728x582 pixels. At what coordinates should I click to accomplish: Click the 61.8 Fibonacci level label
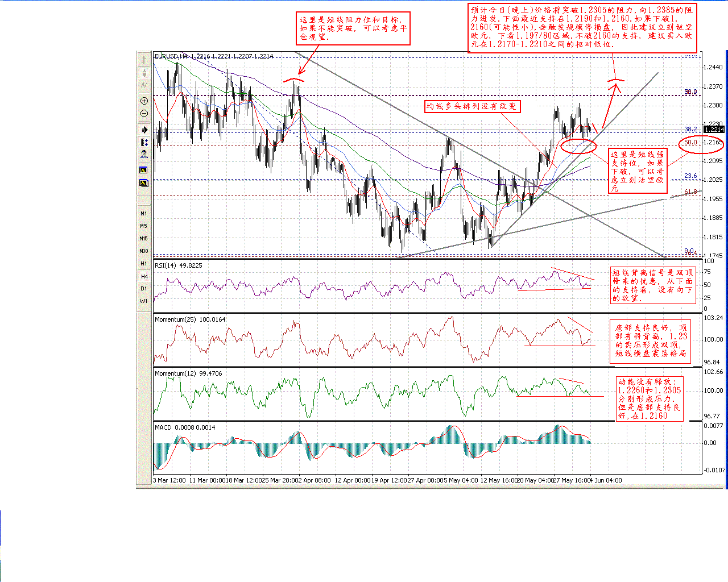[x=690, y=192]
